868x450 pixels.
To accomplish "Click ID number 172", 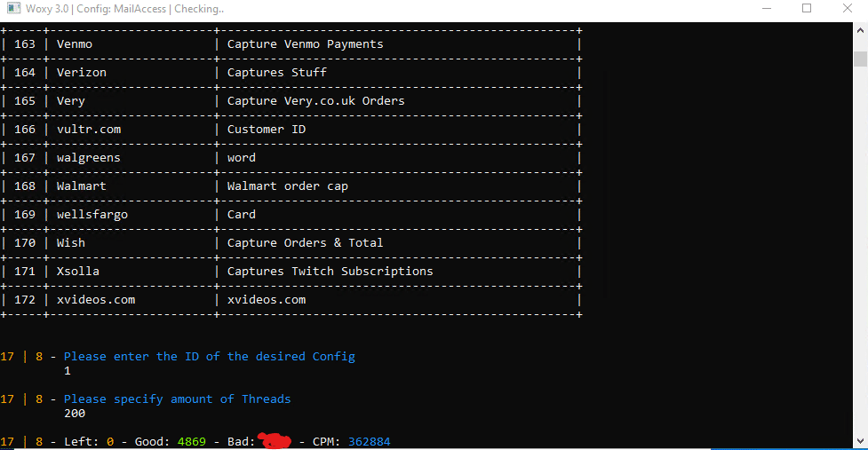I will [x=24, y=300].
